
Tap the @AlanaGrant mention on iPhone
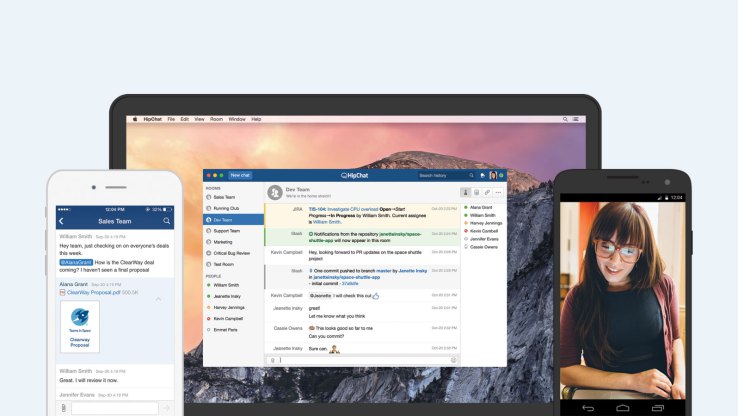(x=76, y=263)
